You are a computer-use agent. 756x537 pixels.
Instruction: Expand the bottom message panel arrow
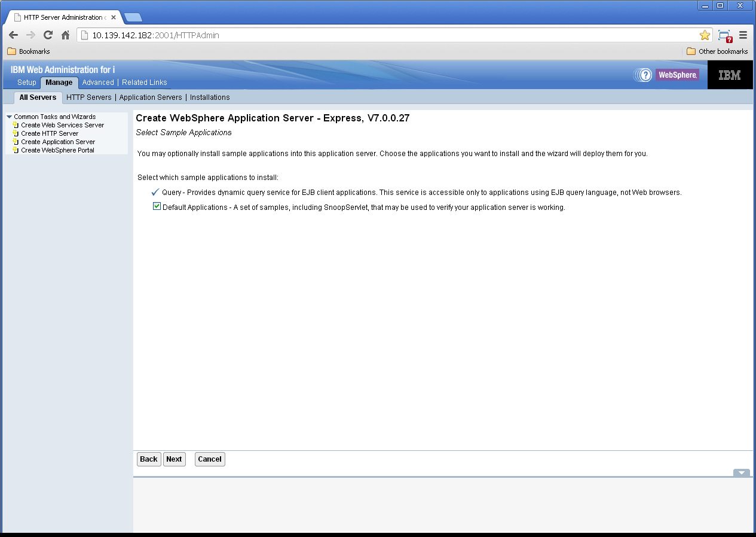point(741,472)
